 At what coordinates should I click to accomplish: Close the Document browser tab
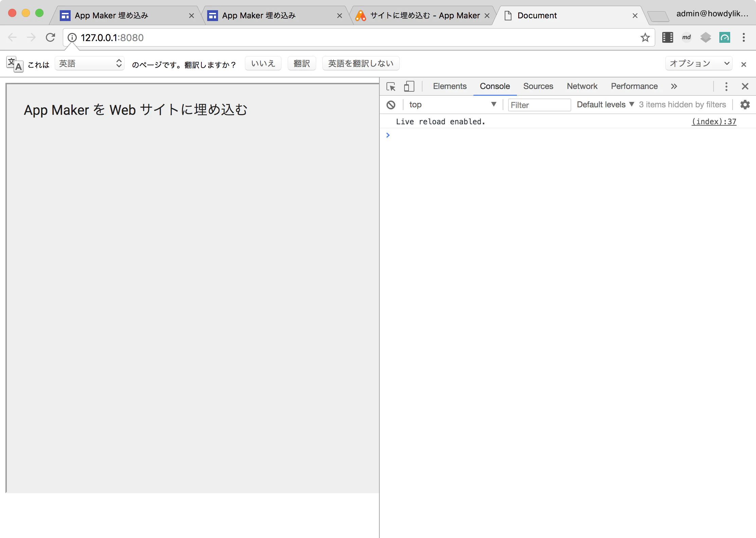tap(635, 16)
